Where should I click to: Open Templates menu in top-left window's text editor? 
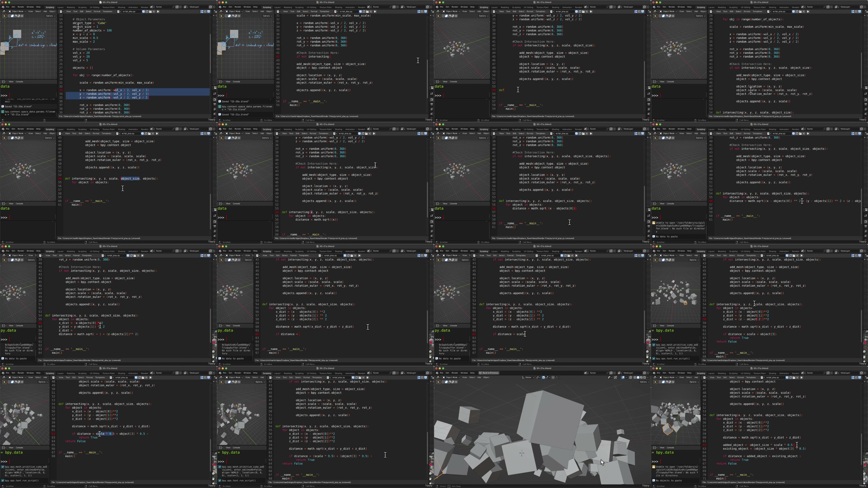(107, 11)
